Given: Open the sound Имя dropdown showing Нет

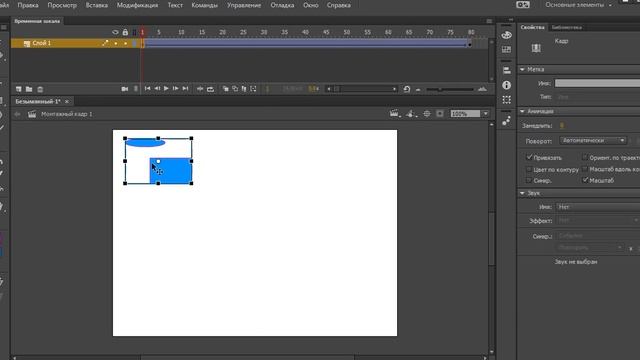Looking at the screenshot, I should pos(598,207).
